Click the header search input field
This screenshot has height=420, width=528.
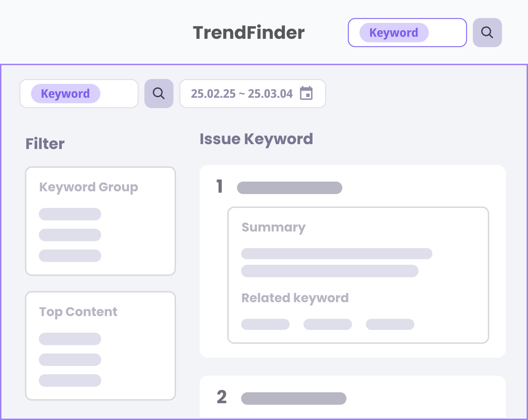click(x=446, y=33)
